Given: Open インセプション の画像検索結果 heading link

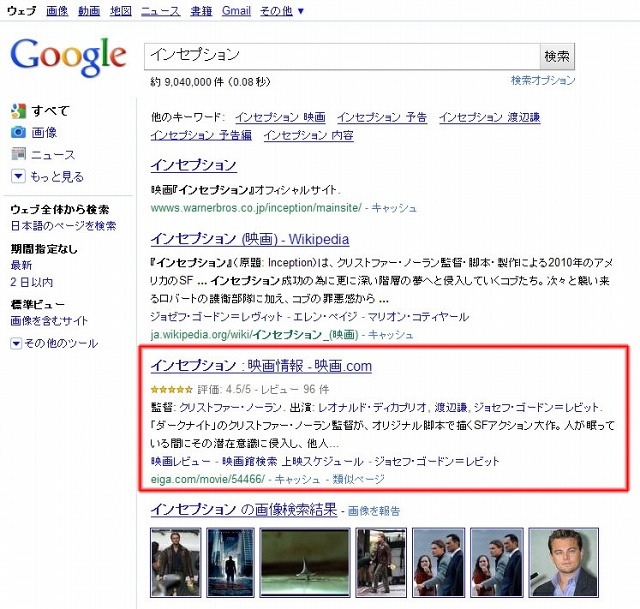Looking at the screenshot, I should pos(244,509).
